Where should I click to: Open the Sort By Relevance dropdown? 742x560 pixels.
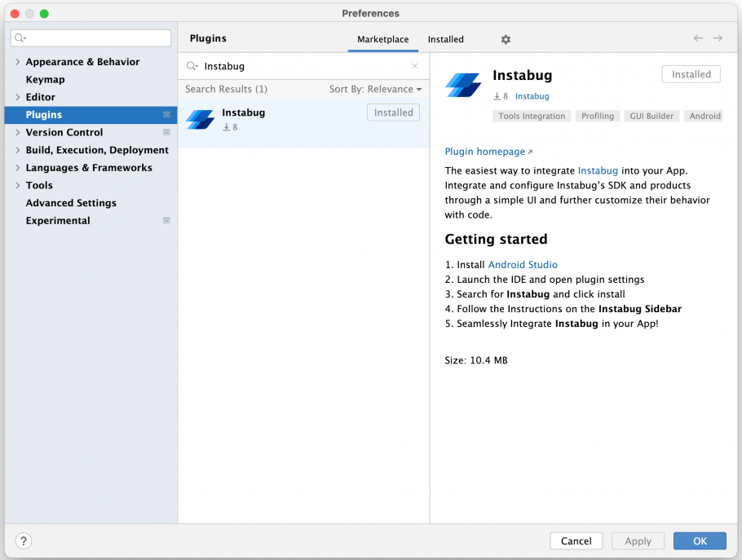coord(375,89)
